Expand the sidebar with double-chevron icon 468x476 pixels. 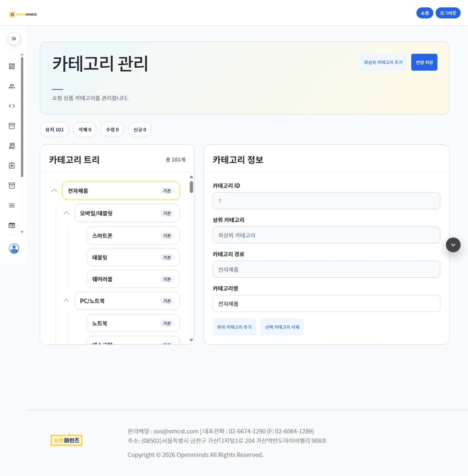pos(14,38)
